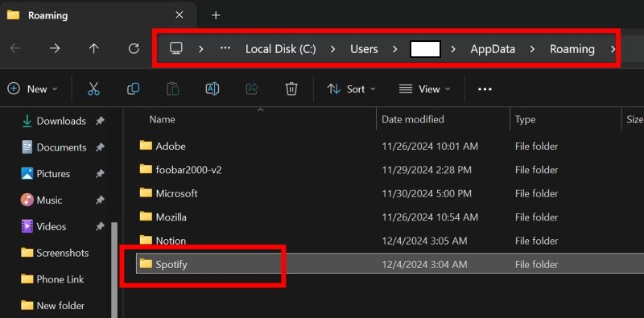Click the Roaming breadcrumb
The image size is (644, 318).
tap(572, 49)
